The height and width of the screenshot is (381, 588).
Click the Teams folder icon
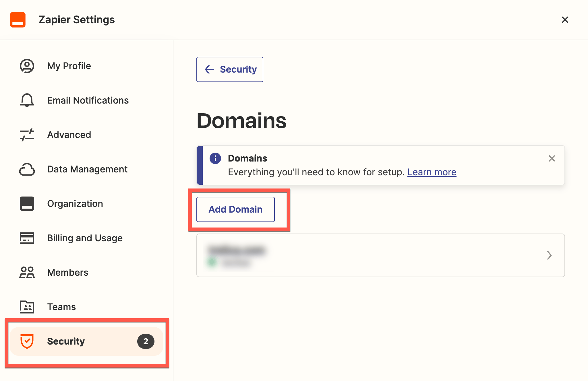tap(27, 307)
